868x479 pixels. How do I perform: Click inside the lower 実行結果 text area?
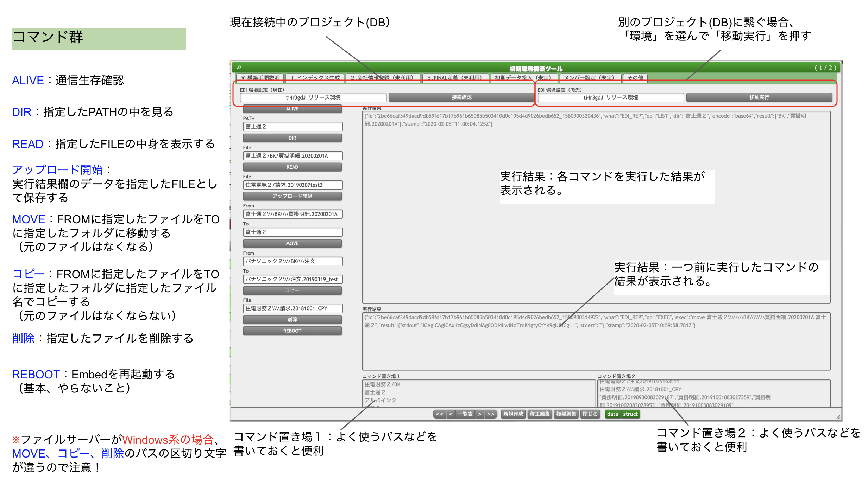596,341
